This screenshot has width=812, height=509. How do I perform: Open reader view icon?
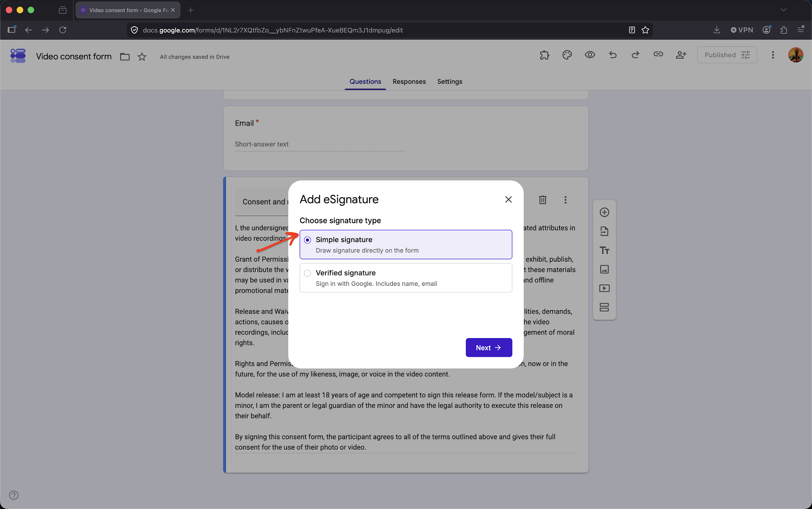pyautogui.click(x=632, y=30)
